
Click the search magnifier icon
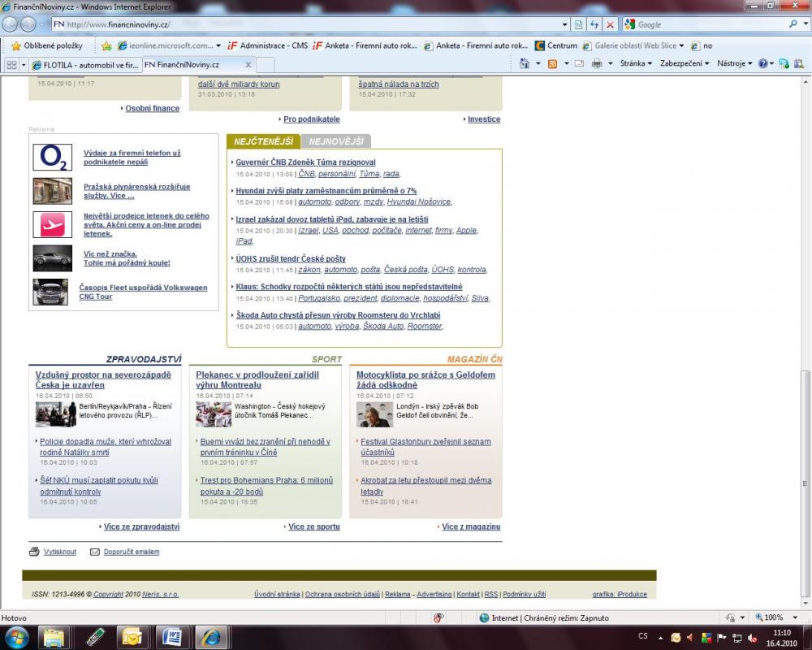tap(793, 24)
